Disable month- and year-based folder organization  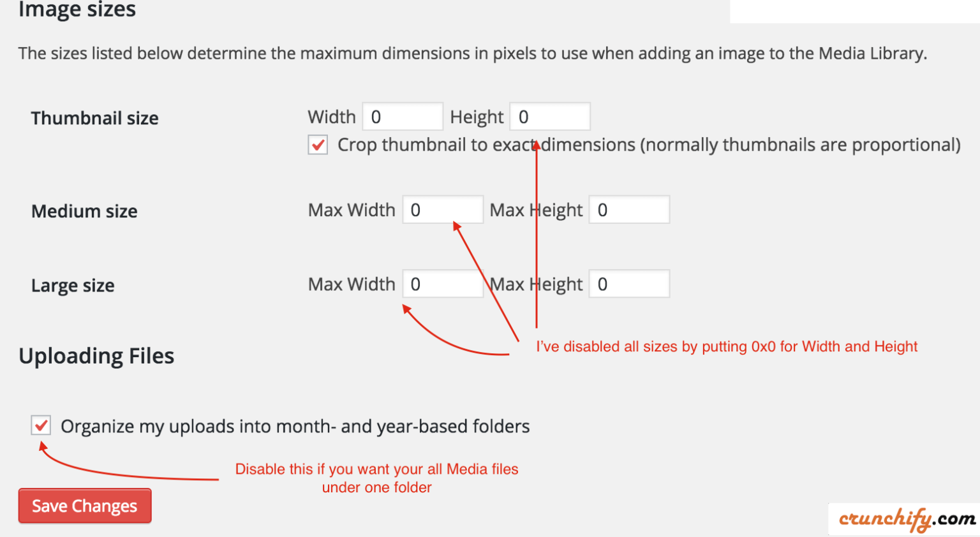point(40,425)
